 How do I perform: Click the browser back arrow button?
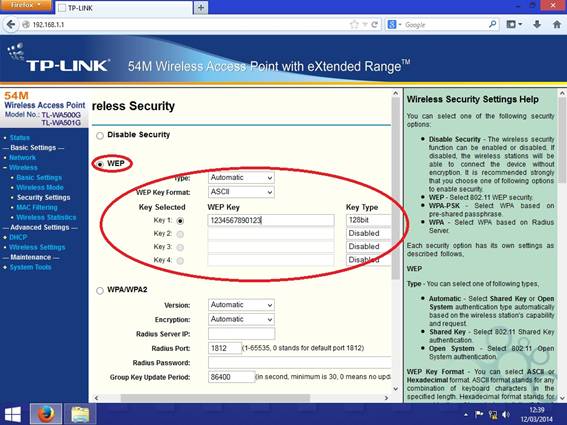11,25
